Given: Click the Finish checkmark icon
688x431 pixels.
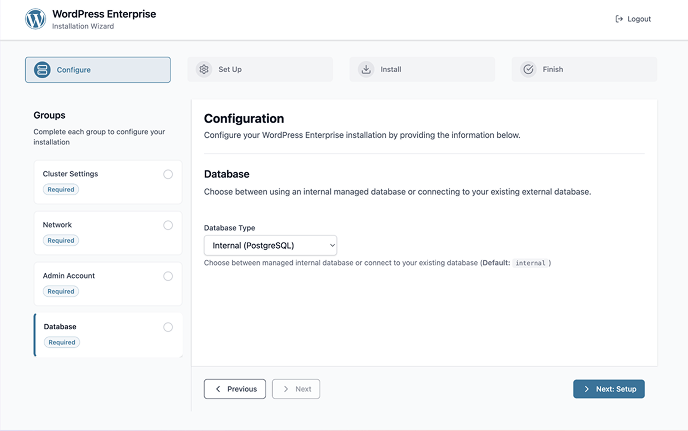Looking at the screenshot, I should tap(528, 69).
